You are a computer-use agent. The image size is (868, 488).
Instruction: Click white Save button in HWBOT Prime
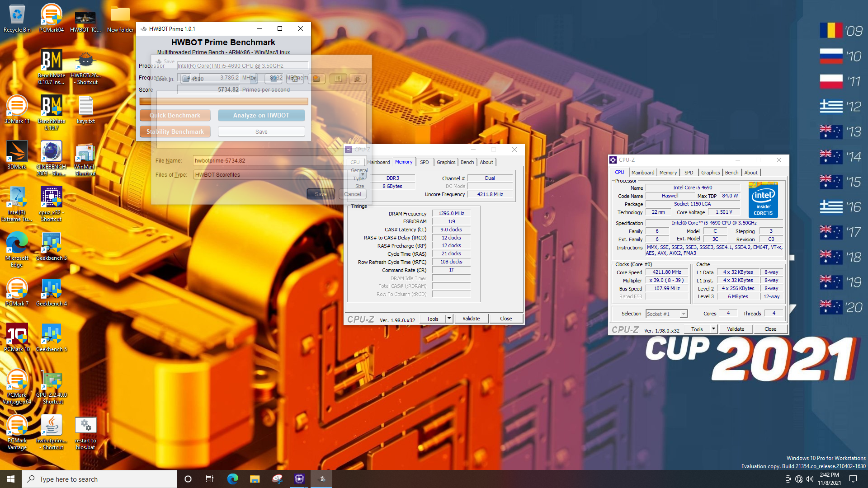[261, 131]
